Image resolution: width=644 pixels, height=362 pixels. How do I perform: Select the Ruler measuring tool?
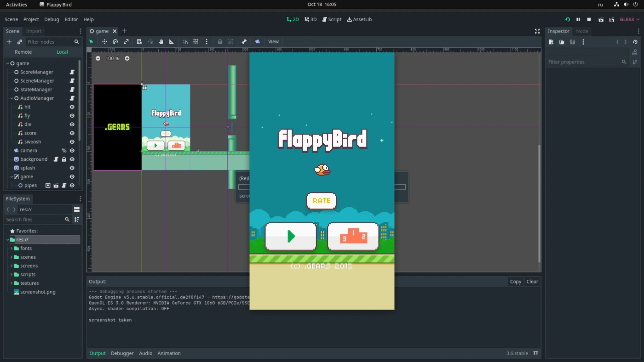(x=172, y=41)
